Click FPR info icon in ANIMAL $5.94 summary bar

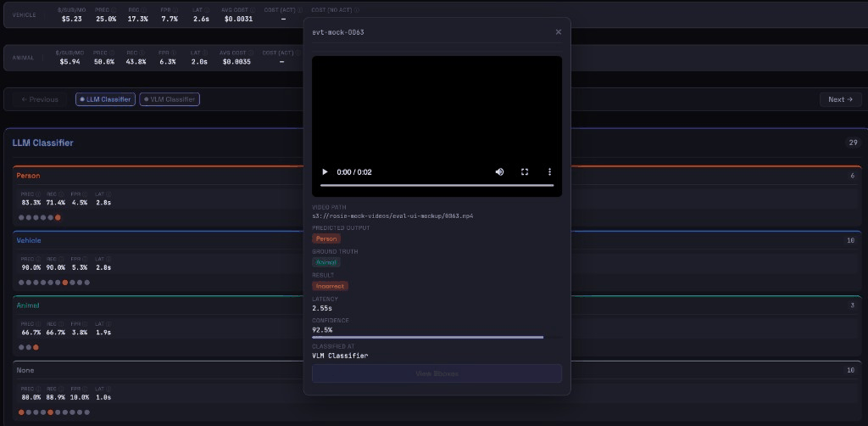click(173, 53)
